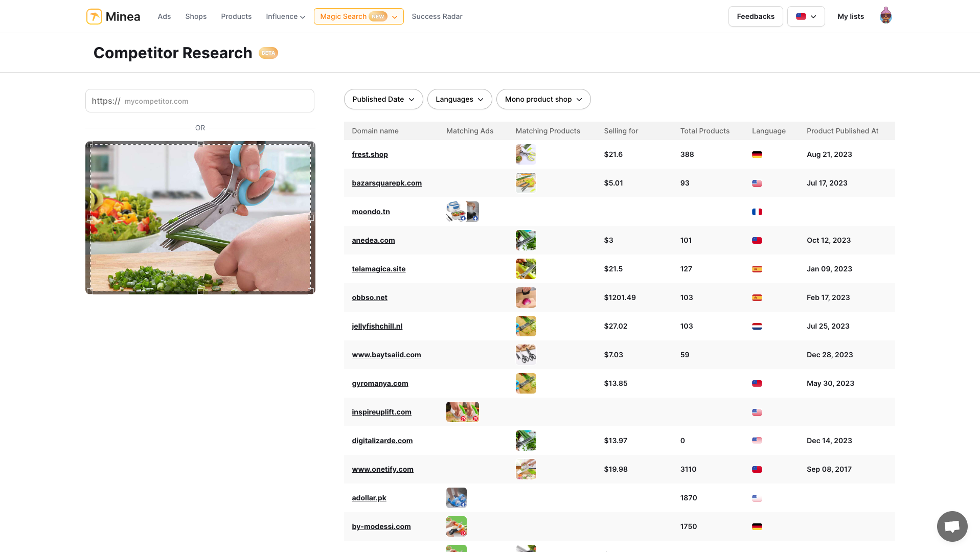Click the BETA badge beside Competitor Research
Screen dimensions: 980x552
(268, 53)
